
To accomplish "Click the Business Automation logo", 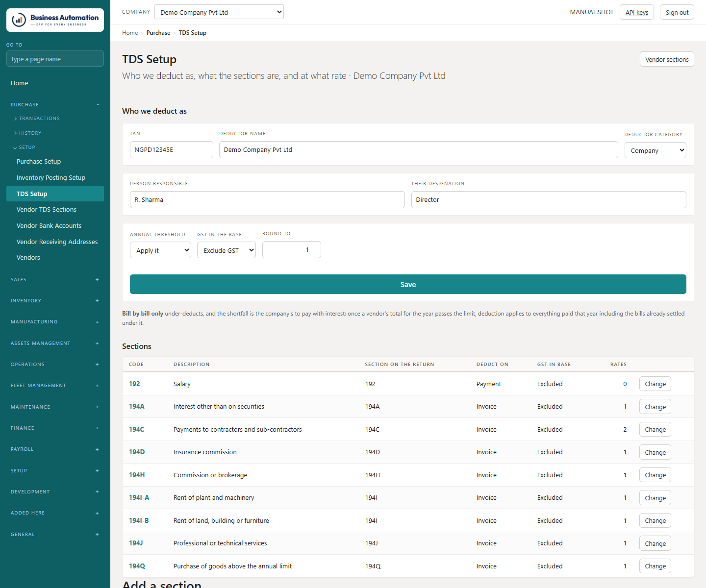I will 55,20.
